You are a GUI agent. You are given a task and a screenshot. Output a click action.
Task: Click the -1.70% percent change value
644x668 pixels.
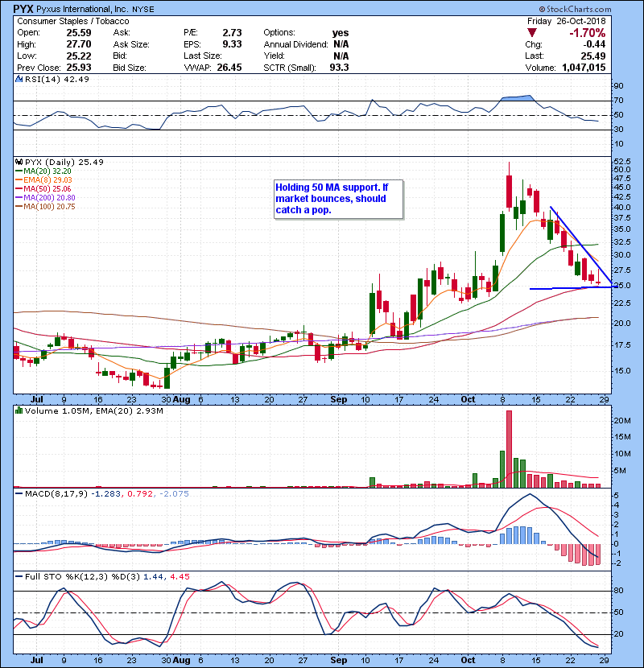point(588,33)
